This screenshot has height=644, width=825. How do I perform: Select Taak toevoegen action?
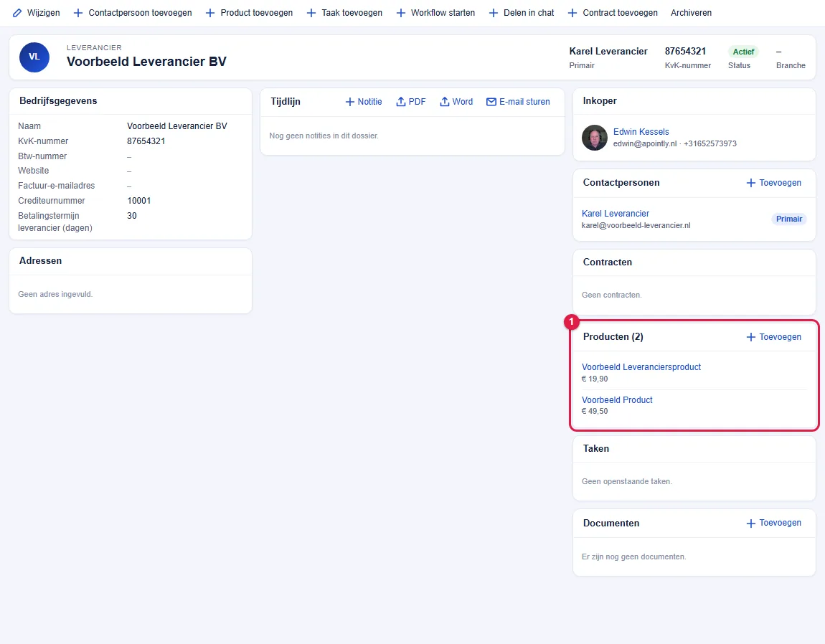coord(344,13)
